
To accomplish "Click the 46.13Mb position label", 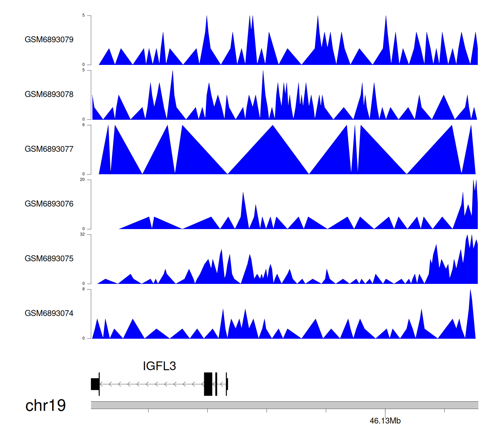I will (385, 421).
